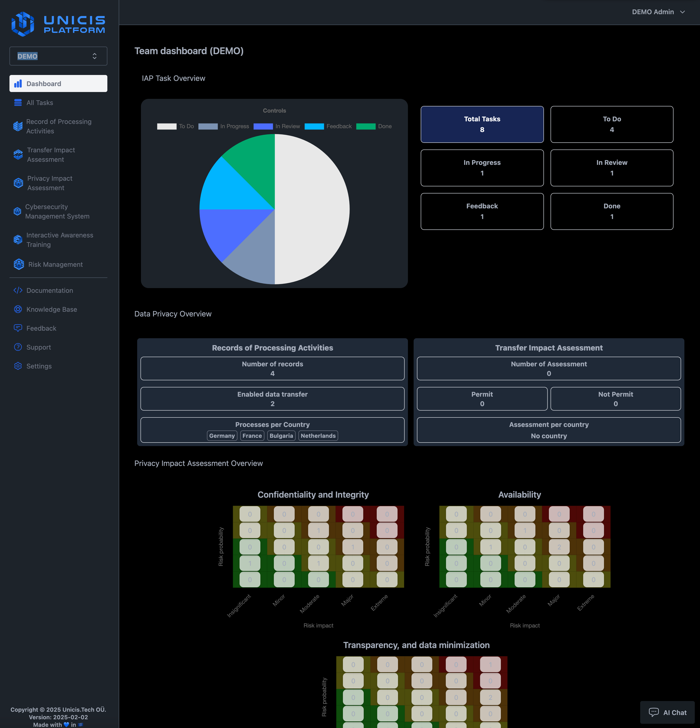
Task: Click the Availability matrix title
Action: pos(520,495)
